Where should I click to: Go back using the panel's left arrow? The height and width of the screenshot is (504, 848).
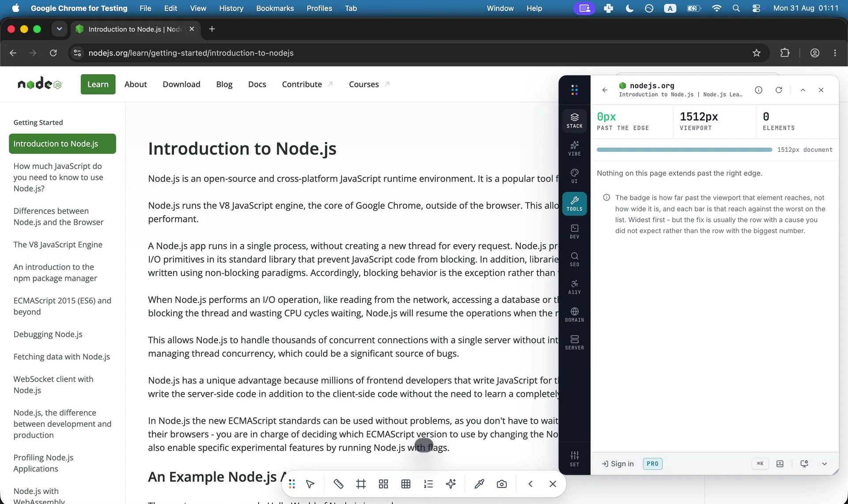(x=605, y=90)
